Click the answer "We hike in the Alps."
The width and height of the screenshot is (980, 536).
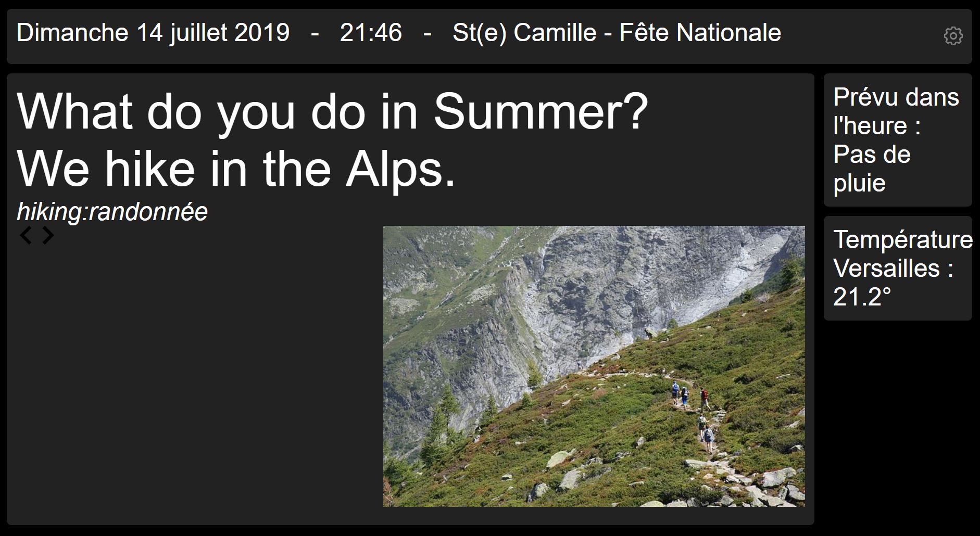click(x=236, y=169)
